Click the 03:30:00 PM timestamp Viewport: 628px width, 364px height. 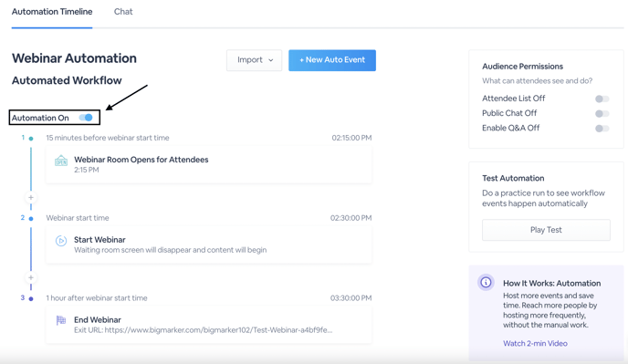(351, 298)
